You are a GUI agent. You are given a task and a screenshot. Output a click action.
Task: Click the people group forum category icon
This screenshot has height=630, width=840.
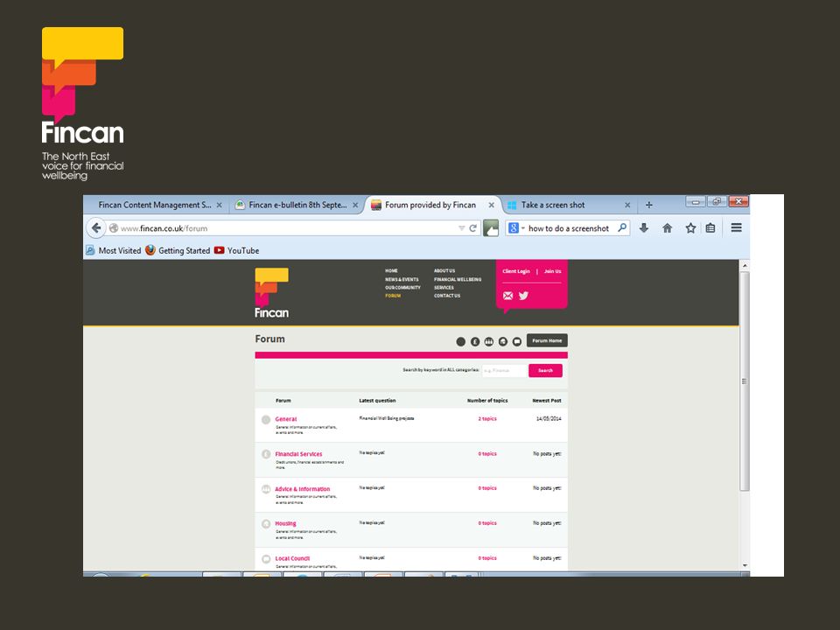coord(488,341)
